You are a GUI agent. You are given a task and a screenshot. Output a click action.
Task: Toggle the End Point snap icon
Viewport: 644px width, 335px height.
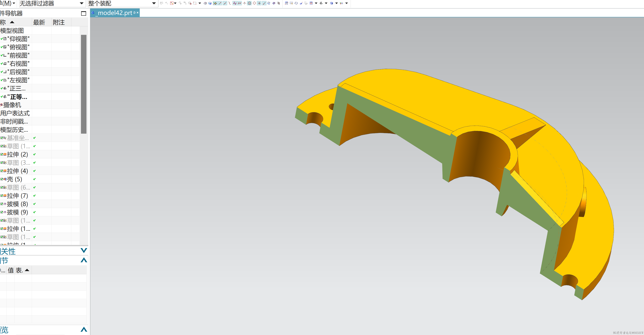click(220, 3)
